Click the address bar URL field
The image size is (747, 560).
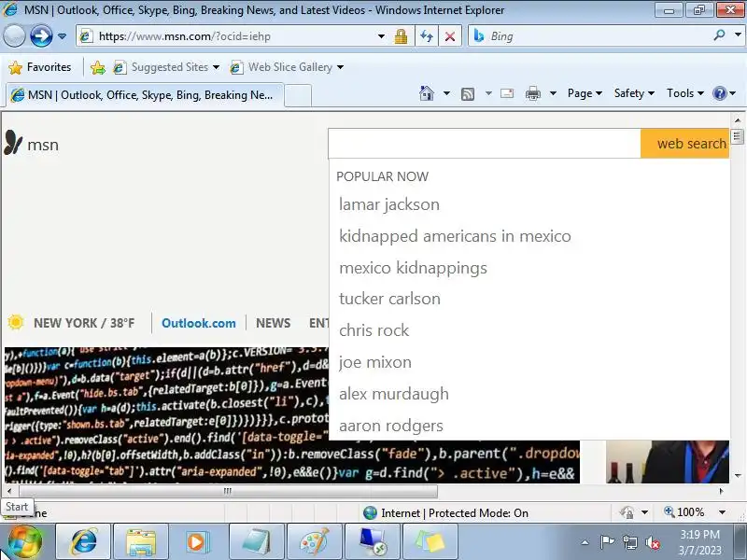point(229,36)
